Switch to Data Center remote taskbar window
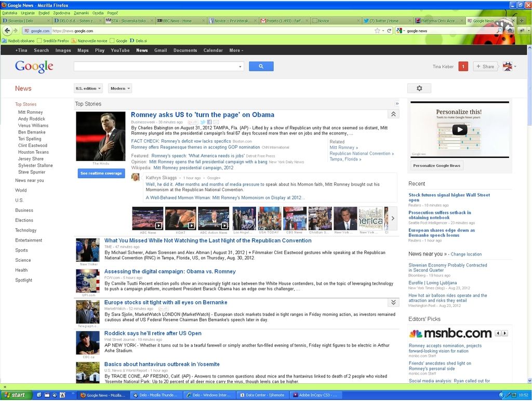532x401 pixels. coord(262,395)
